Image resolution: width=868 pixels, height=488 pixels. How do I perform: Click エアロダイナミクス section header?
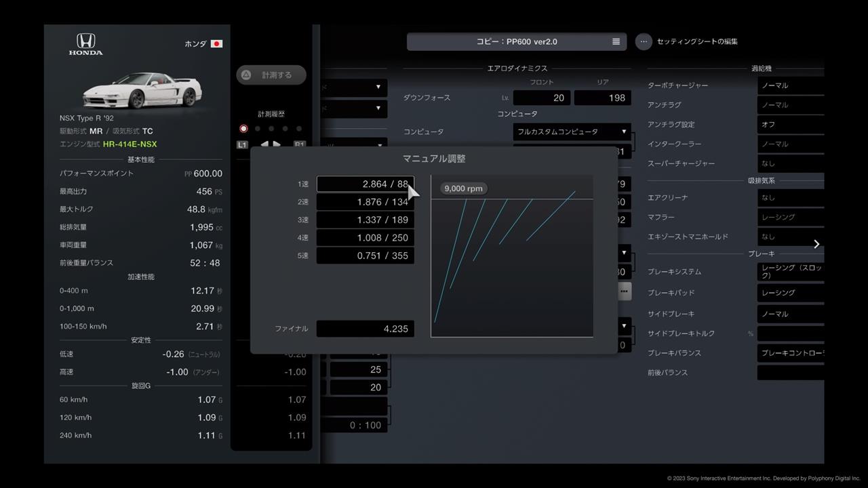pos(517,68)
